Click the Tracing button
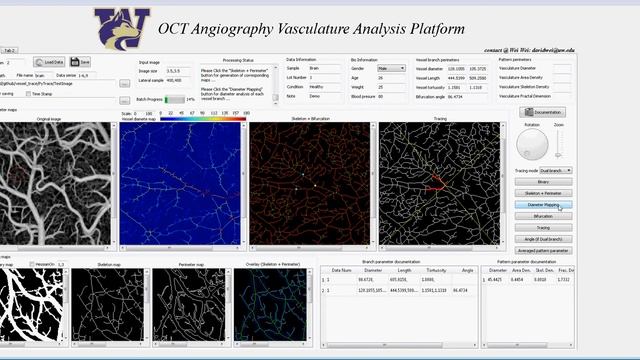The width and height of the screenshot is (640, 360). (543, 227)
